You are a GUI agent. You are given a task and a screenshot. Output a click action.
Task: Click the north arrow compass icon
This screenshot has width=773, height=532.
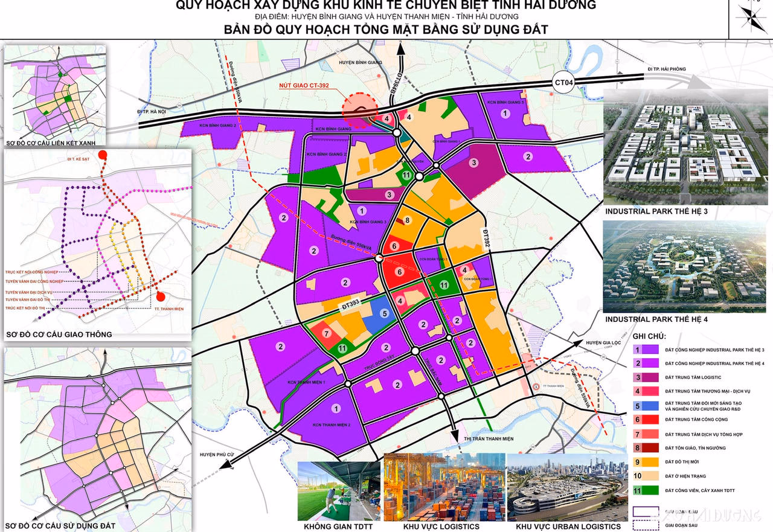coord(753,19)
